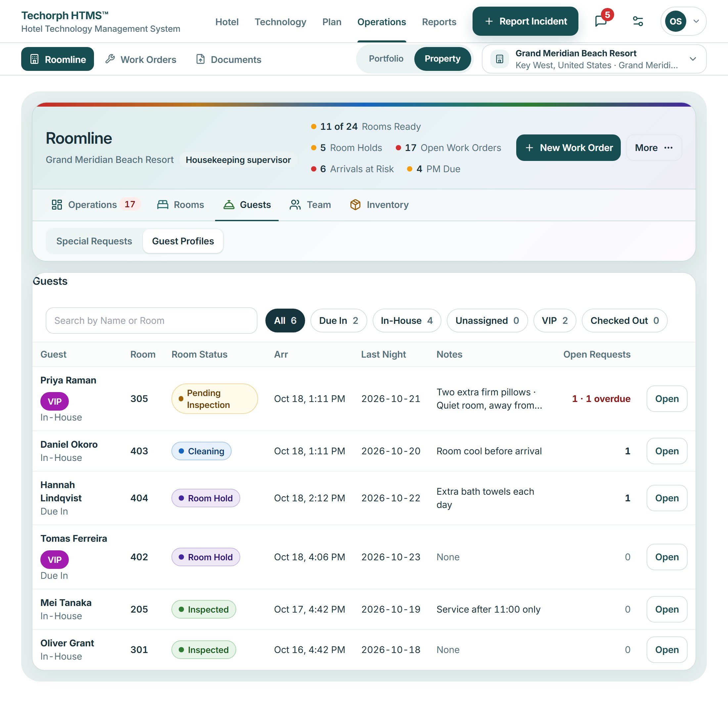Click New Work Order button
This screenshot has height=702, width=728.
568,148
